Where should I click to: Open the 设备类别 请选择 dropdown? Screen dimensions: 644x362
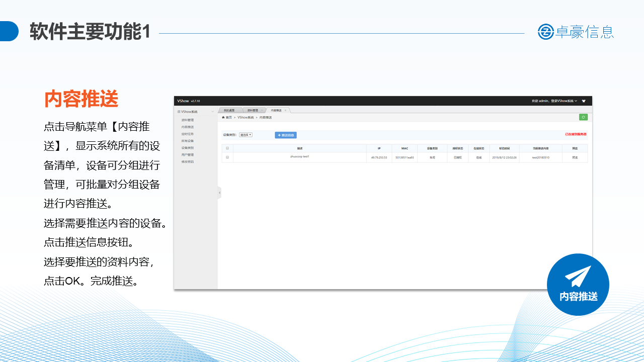point(246,135)
